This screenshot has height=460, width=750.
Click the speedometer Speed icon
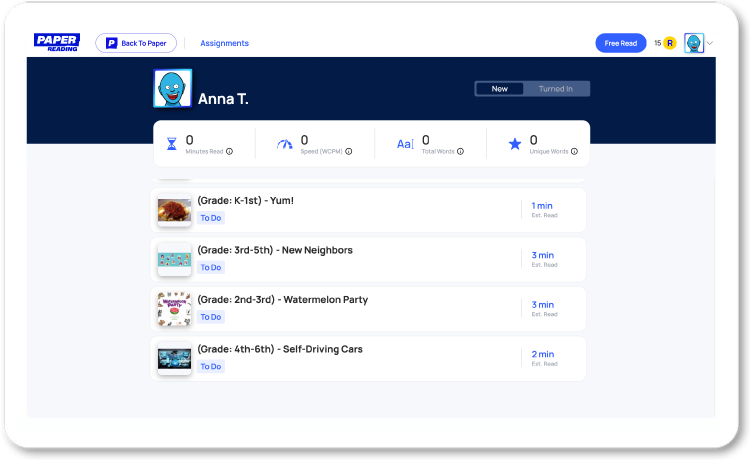(285, 144)
